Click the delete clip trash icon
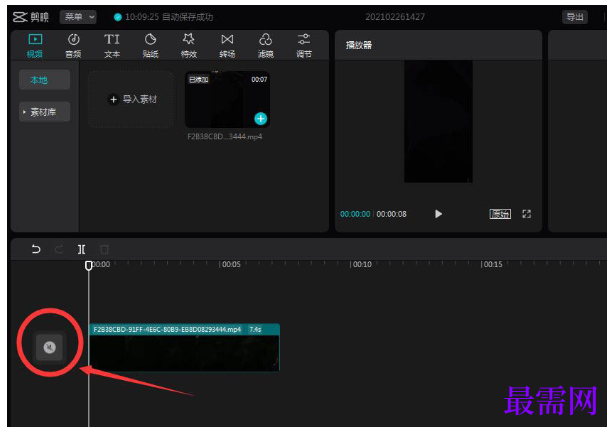This screenshot has height=432, width=616. 104,249
